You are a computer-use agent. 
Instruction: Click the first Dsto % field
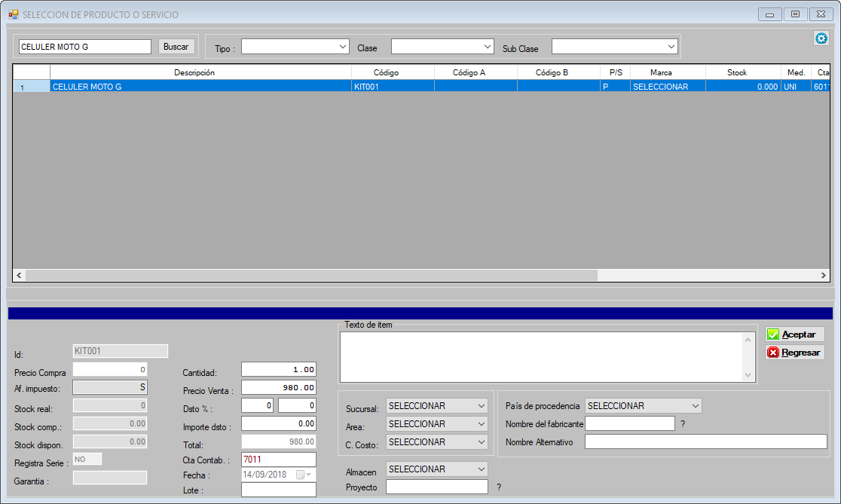tap(258, 406)
